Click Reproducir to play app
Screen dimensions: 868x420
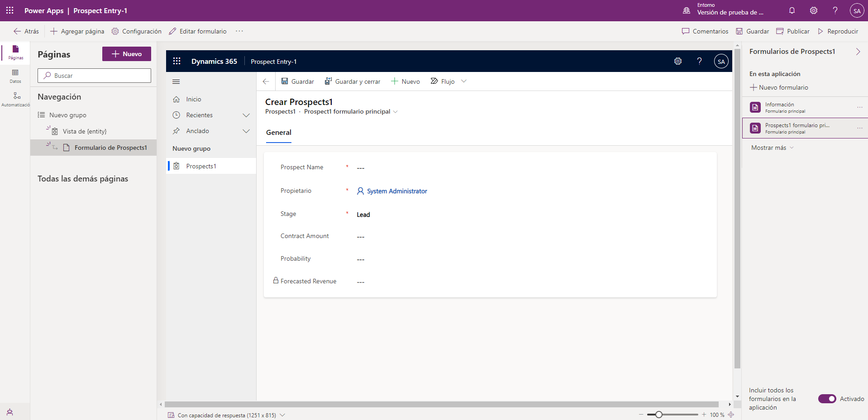[838, 31]
